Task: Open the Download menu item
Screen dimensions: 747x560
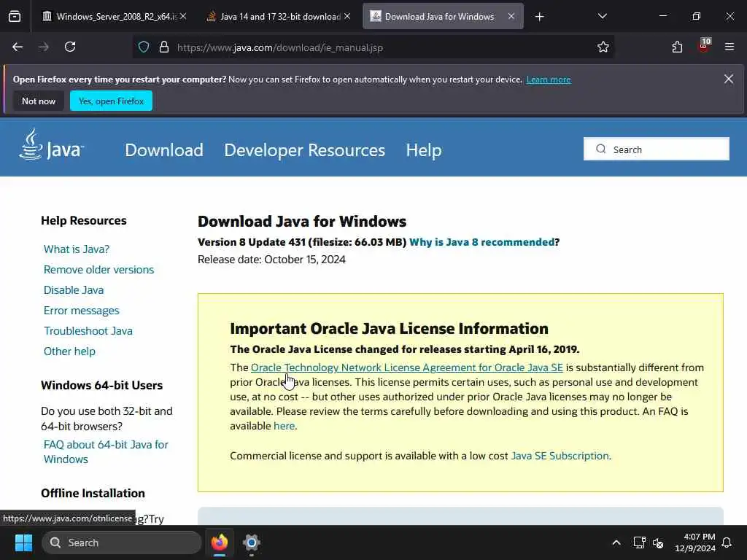Action: click(164, 150)
